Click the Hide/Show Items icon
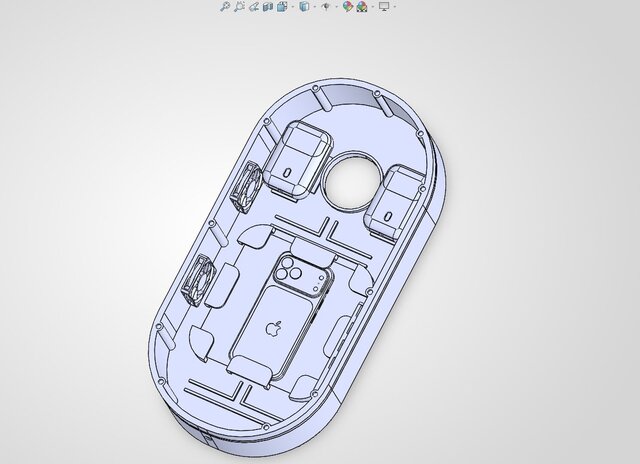The image size is (640, 464). (x=325, y=7)
